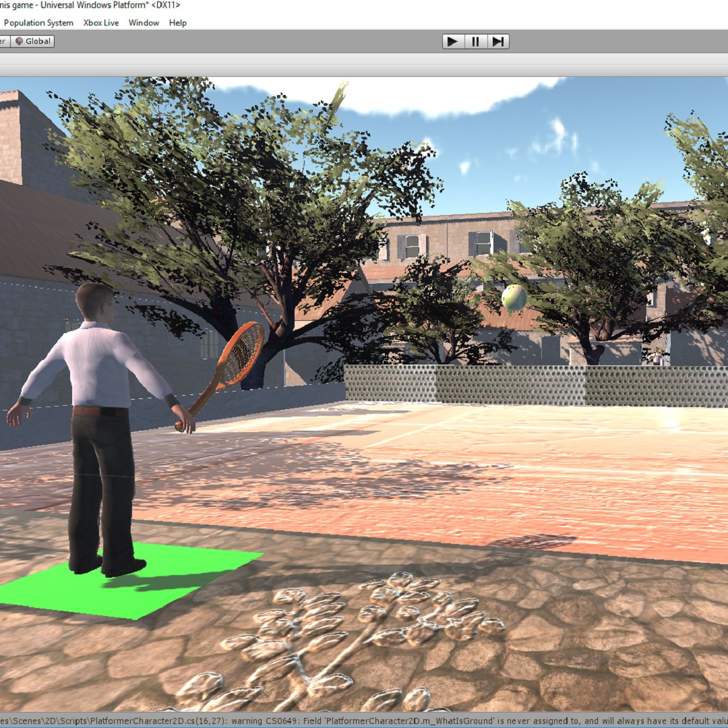The width and height of the screenshot is (728, 728).
Task: Open the Window menu
Action: click(144, 23)
